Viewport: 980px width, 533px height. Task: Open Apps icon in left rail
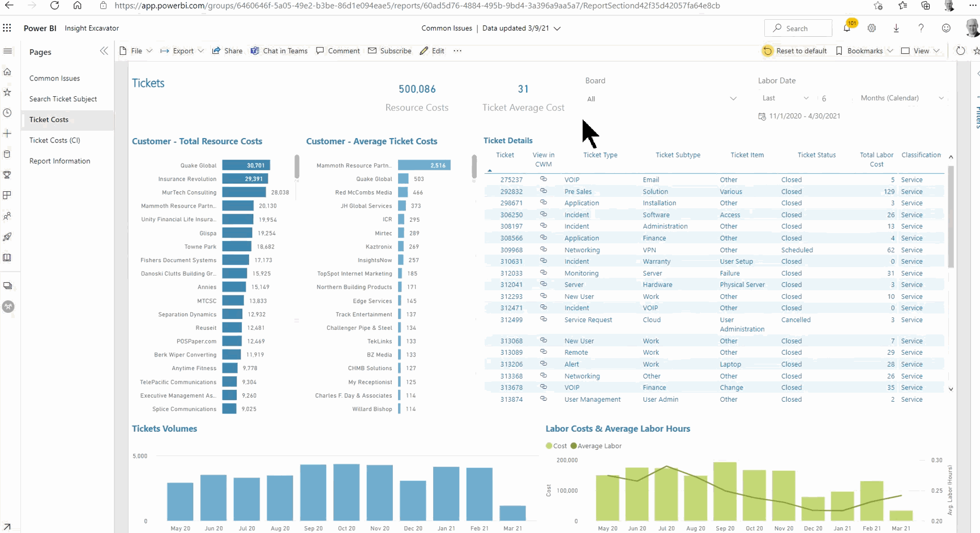tap(8, 196)
